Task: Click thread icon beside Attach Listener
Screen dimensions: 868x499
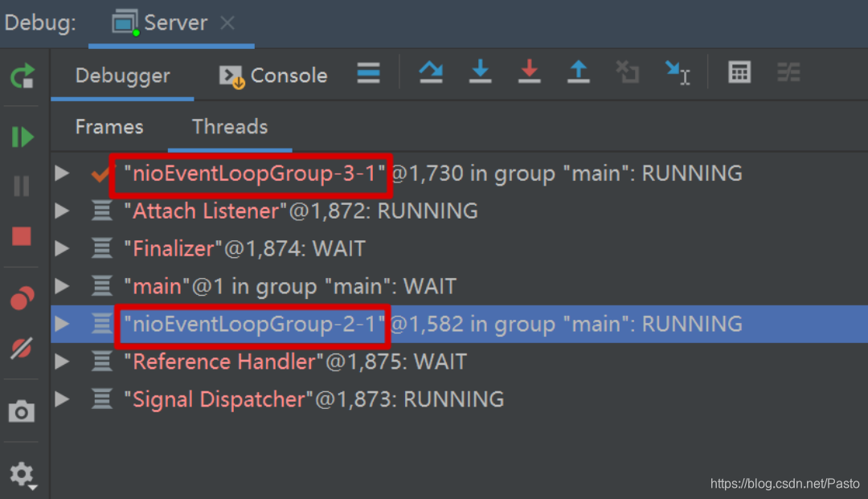Action: [x=102, y=211]
